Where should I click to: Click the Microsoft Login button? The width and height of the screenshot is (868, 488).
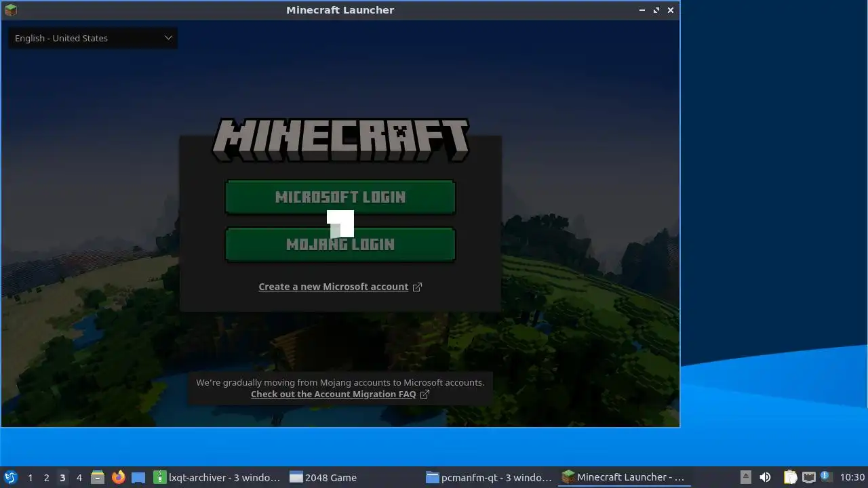pyautogui.click(x=340, y=197)
